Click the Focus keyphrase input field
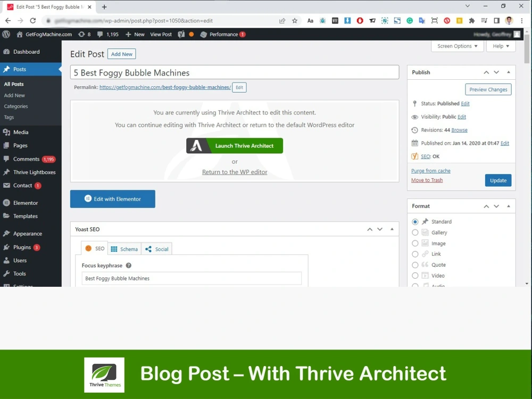 pyautogui.click(x=192, y=278)
